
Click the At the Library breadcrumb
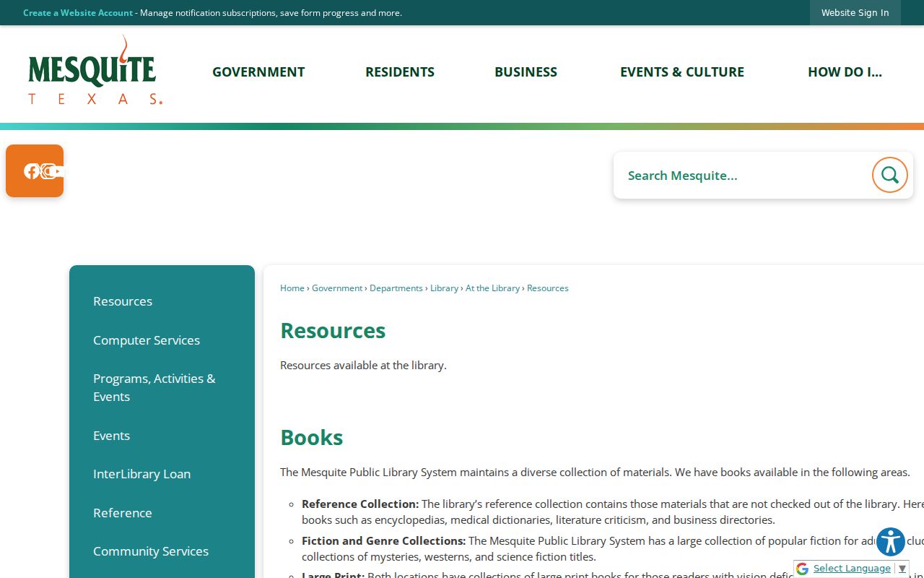[492, 288]
